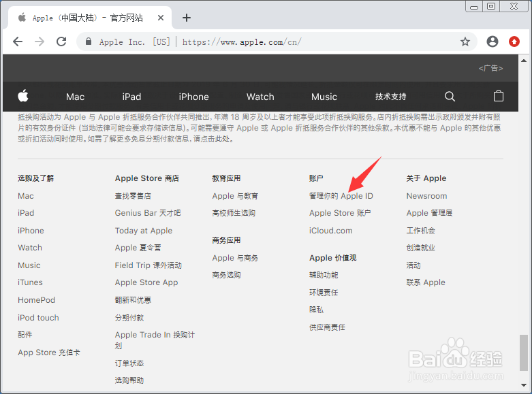The image size is (532, 394).
Task: Open the 订单状态 footer link
Action: 129,363
